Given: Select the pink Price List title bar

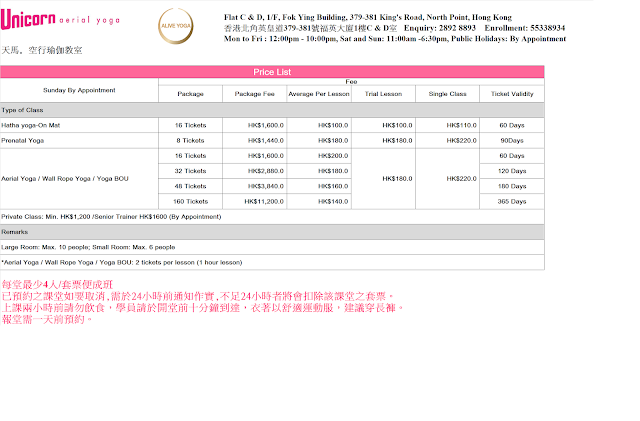Looking at the screenshot, I should [x=272, y=72].
